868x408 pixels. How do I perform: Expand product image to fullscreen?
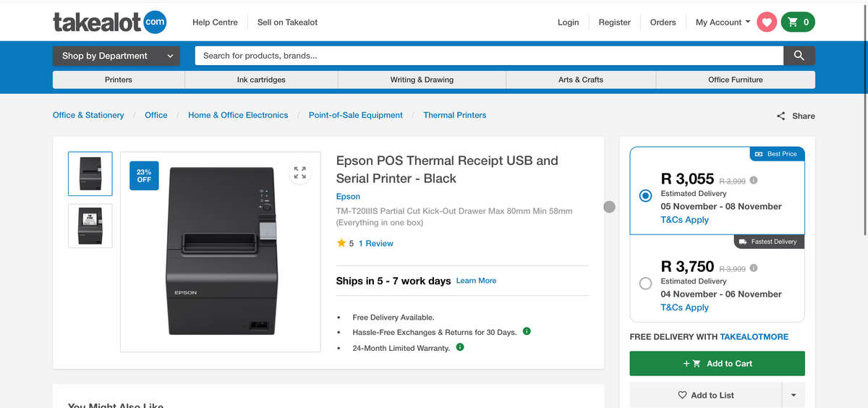(x=299, y=172)
